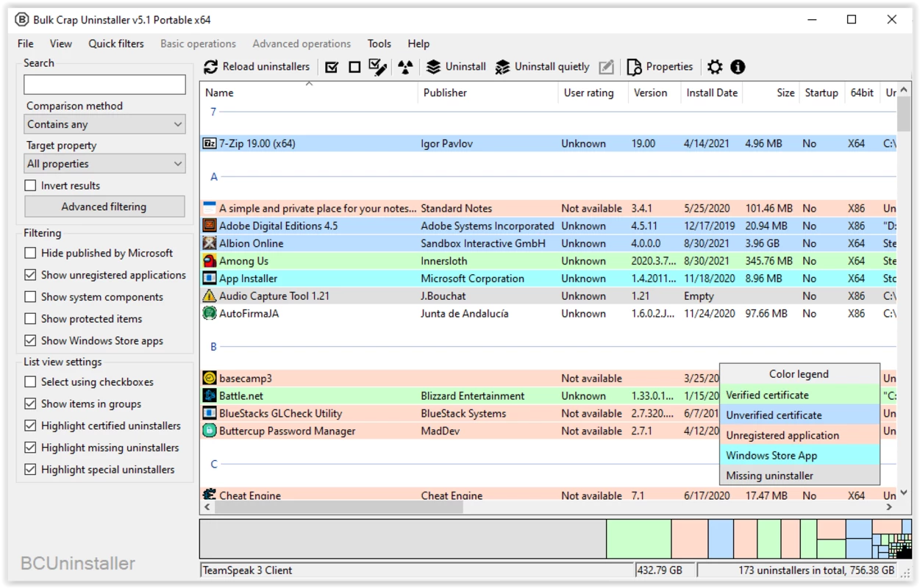Click the Advanced filtering button

point(104,207)
